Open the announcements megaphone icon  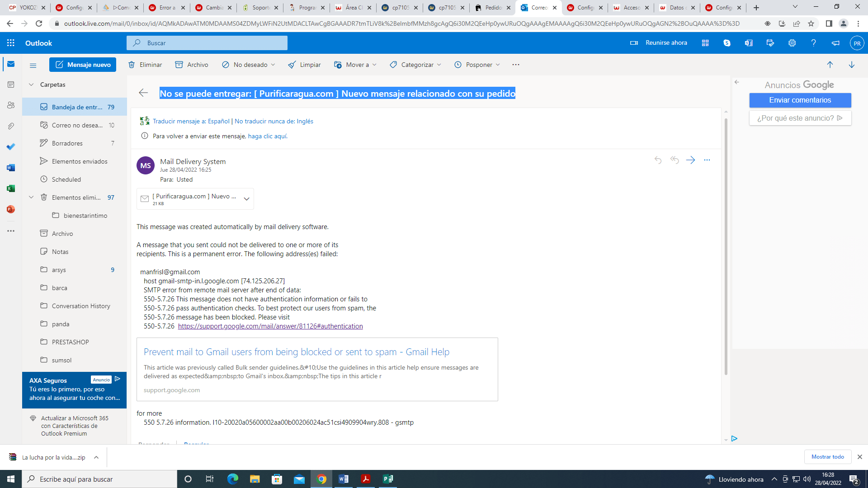pos(835,43)
